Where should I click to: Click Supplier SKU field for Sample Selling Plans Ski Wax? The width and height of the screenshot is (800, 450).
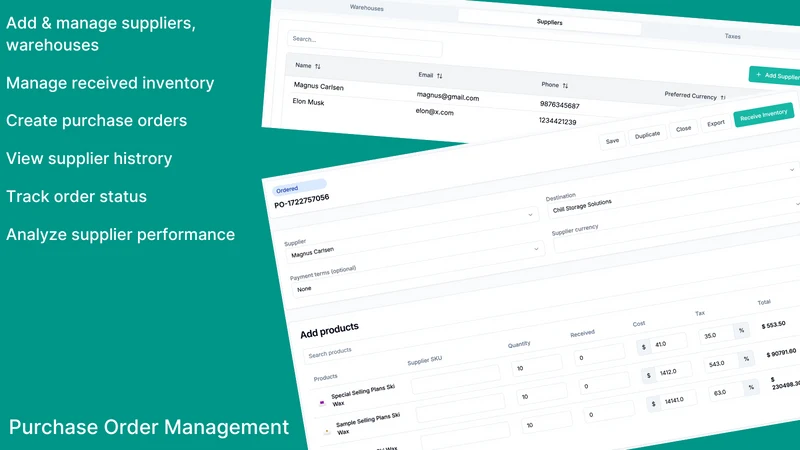461,408
